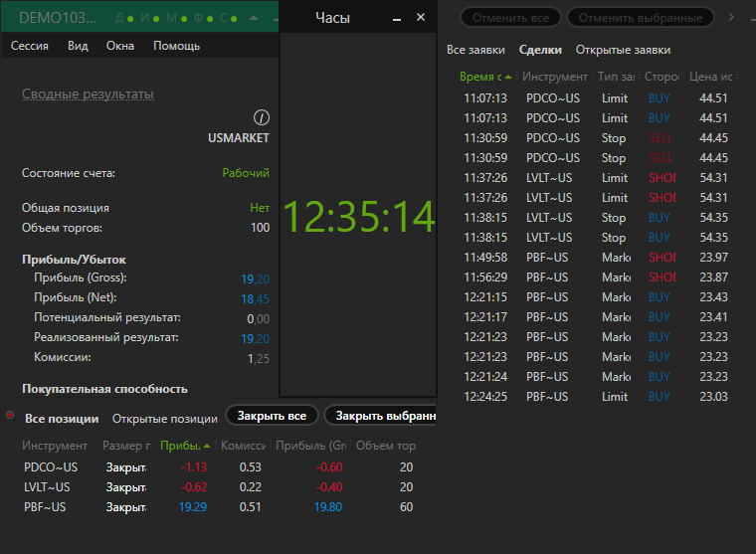Select the 11:30:59 PDCO~US Stop SELL trade, first row
This screenshot has height=554, width=756.
[596, 138]
